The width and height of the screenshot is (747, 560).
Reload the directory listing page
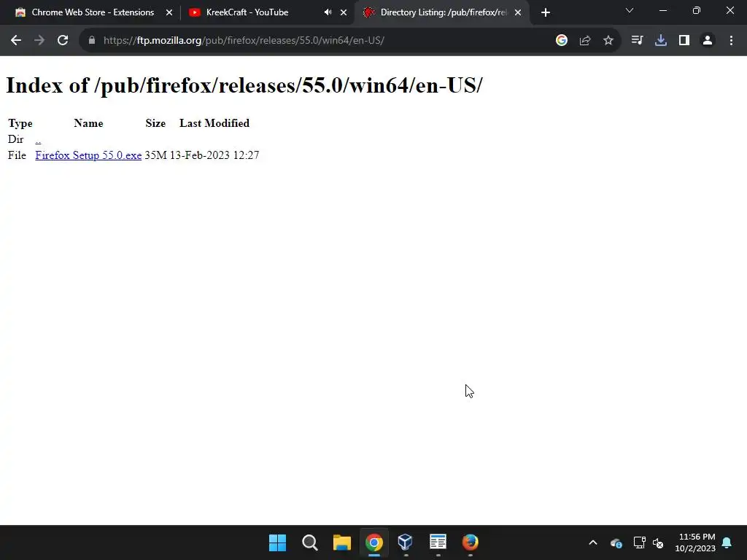[x=63, y=41]
